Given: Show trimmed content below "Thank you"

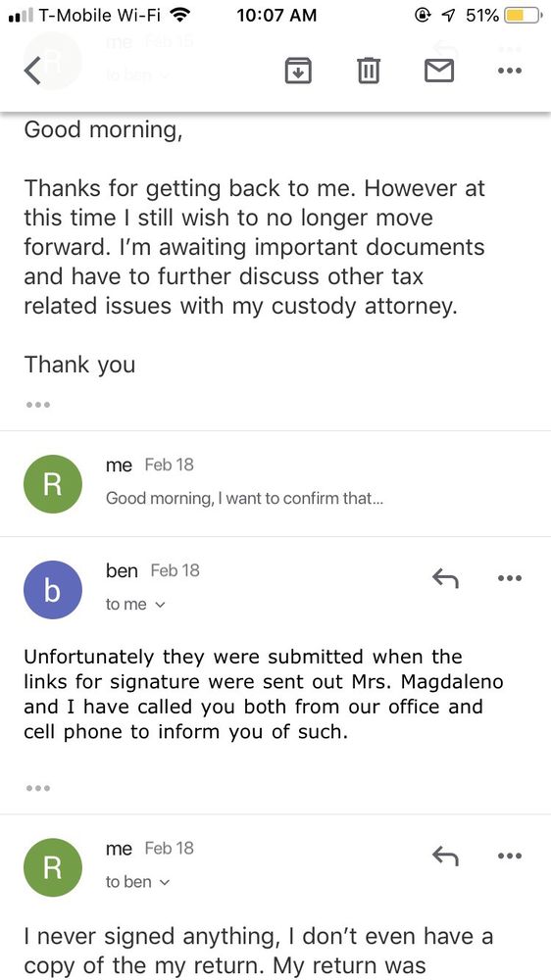Looking at the screenshot, I should coord(38,405).
